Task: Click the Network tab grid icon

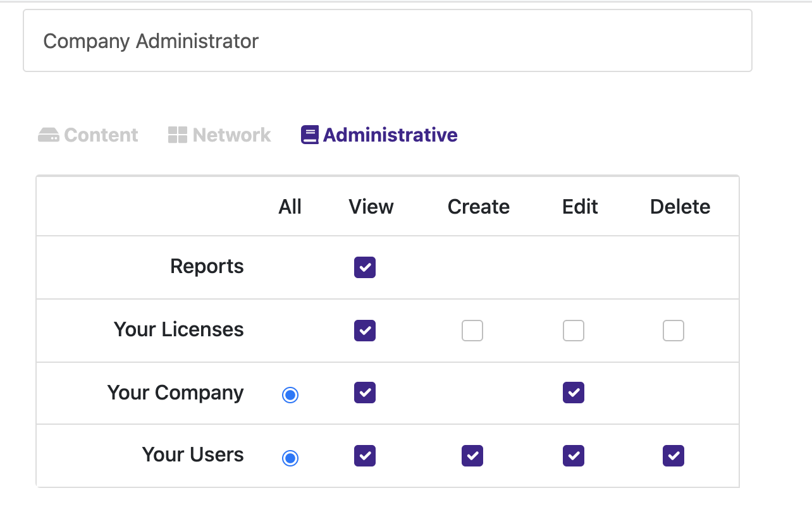Action: (178, 135)
